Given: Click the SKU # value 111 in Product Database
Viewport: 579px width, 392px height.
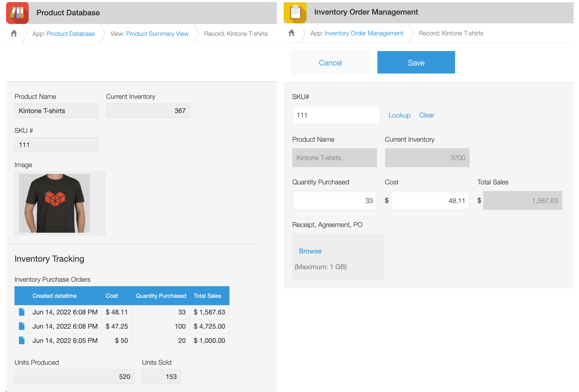Looking at the screenshot, I should (56, 145).
